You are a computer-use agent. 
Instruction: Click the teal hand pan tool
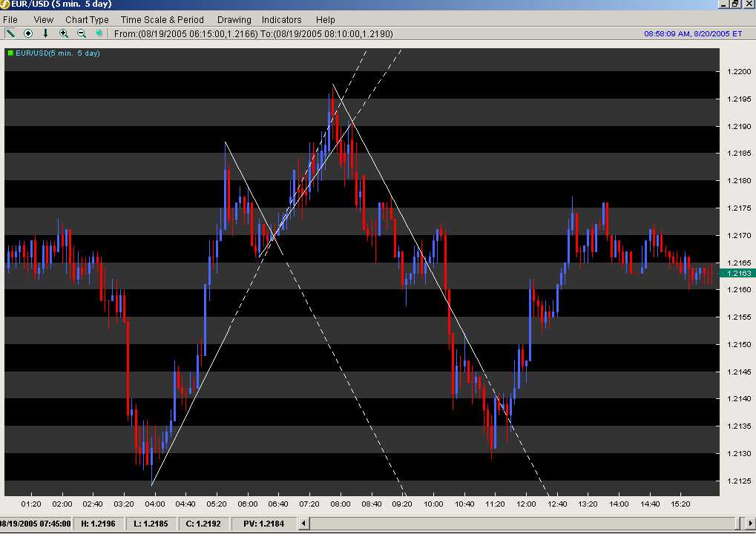click(x=99, y=33)
